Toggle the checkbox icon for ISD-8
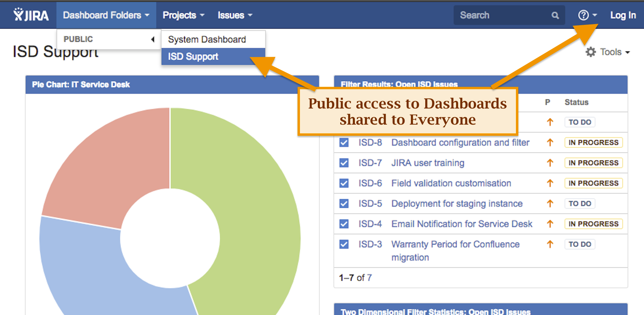The height and width of the screenshot is (315, 644). (x=344, y=142)
